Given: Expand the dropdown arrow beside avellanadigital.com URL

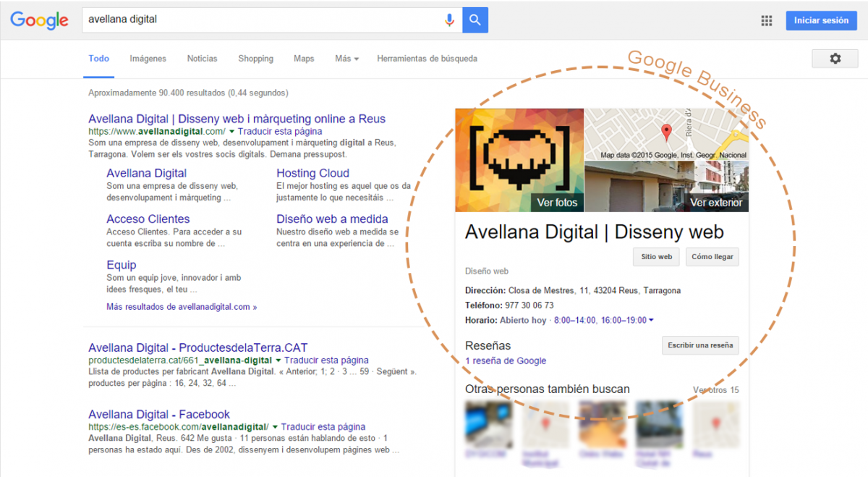Looking at the screenshot, I should click(231, 132).
